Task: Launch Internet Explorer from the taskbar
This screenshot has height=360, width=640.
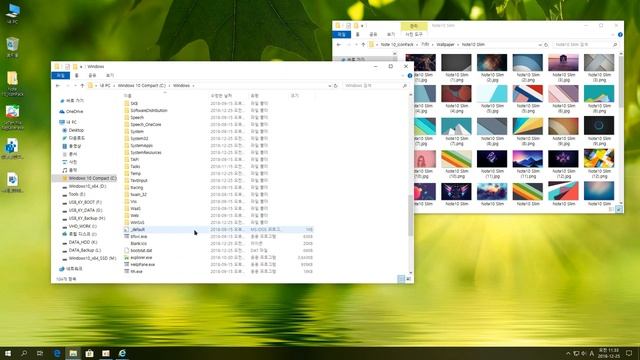Action: (122, 353)
